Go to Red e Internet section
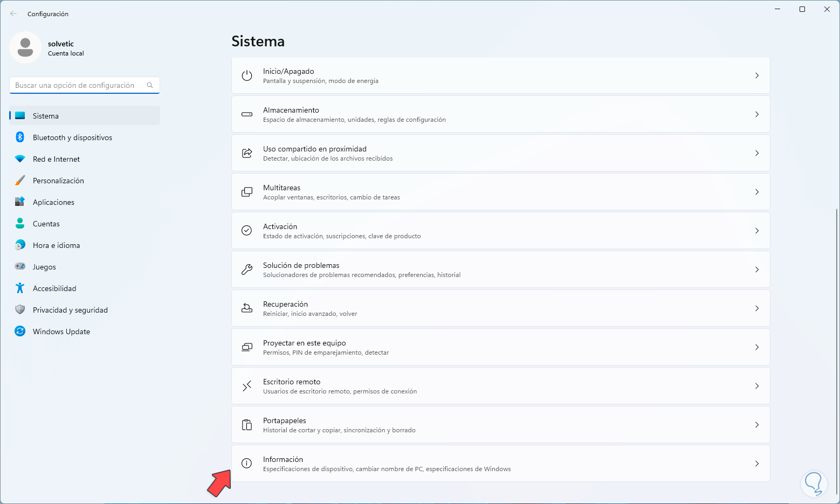The width and height of the screenshot is (840, 504). (56, 159)
